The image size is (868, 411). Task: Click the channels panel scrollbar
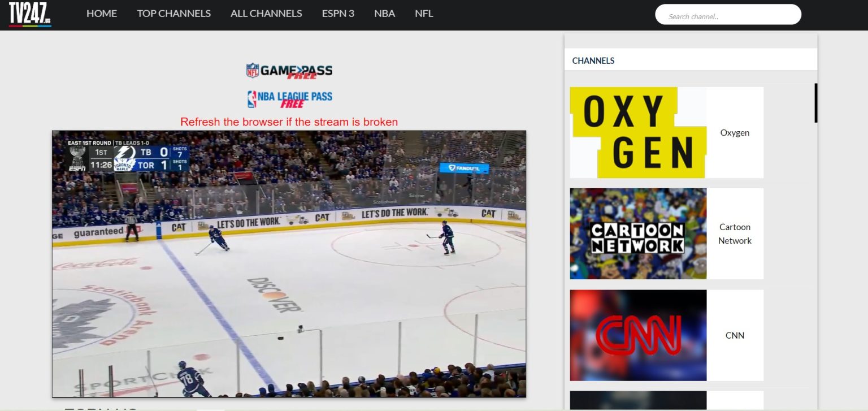(815, 103)
